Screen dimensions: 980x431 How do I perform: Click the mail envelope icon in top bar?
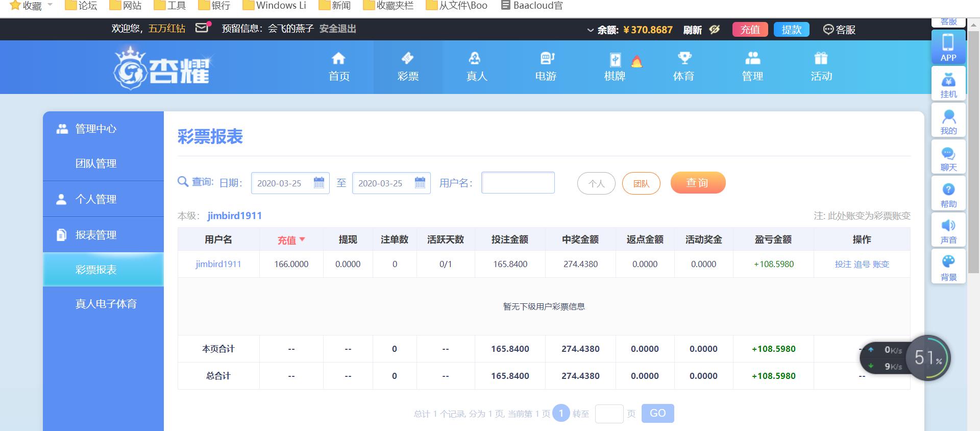(203, 28)
